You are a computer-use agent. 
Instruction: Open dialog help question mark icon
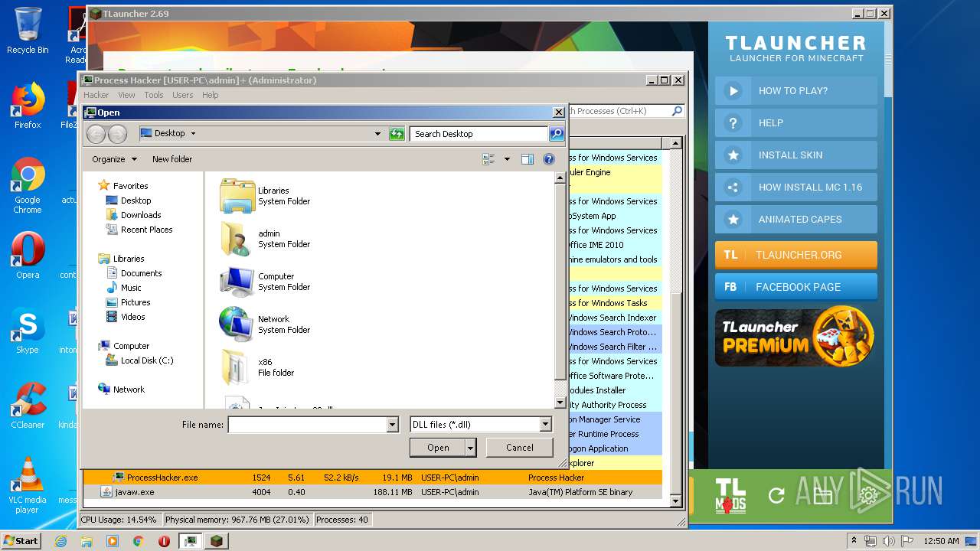click(x=549, y=159)
